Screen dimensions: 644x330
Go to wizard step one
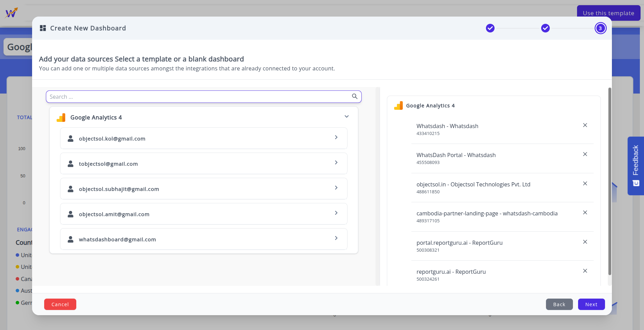(490, 28)
